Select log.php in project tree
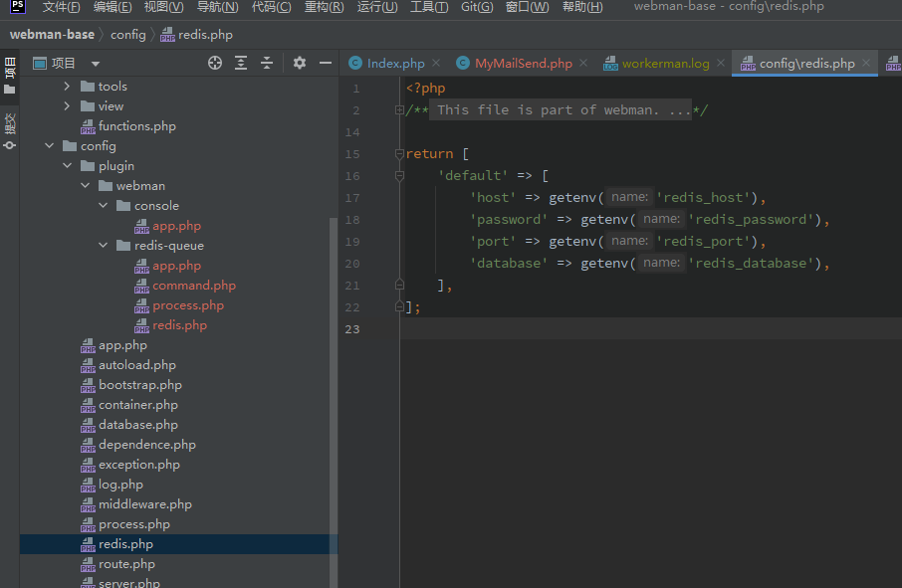Screen dimensions: 902x588 pyautogui.click(x=120, y=484)
